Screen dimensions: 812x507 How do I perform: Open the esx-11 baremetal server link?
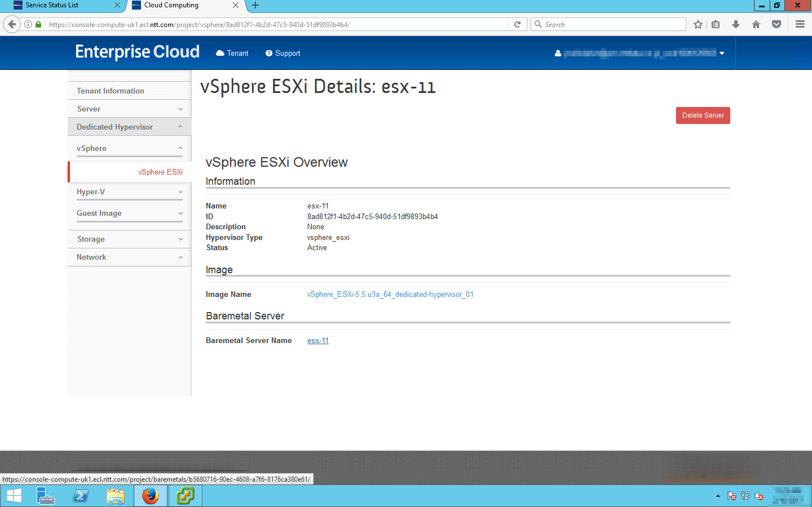pyautogui.click(x=318, y=340)
